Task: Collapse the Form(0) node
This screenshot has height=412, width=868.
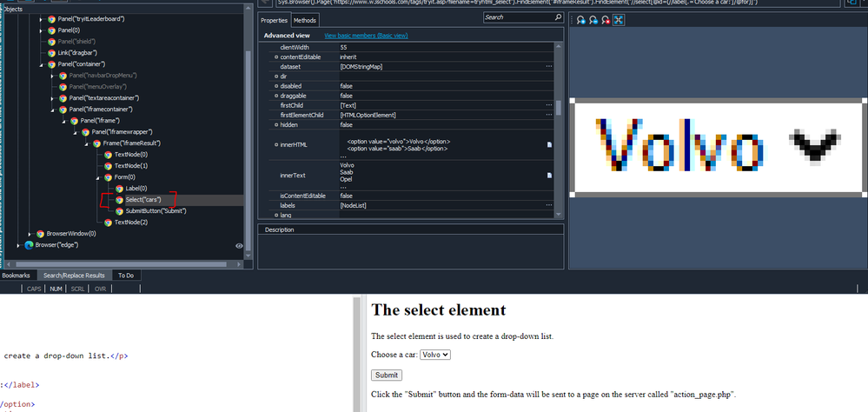Action: [97, 177]
